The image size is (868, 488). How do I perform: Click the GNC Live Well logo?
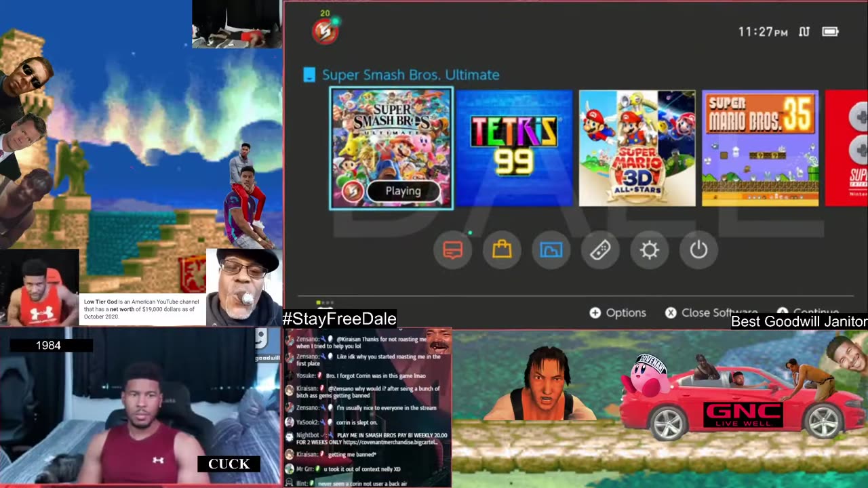[x=743, y=415]
